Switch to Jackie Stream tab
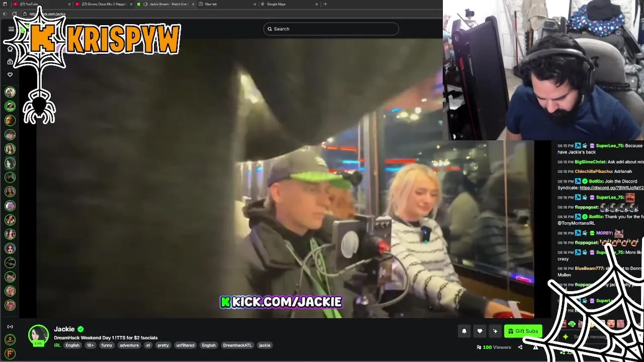This screenshot has width=644, height=362. [165, 4]
